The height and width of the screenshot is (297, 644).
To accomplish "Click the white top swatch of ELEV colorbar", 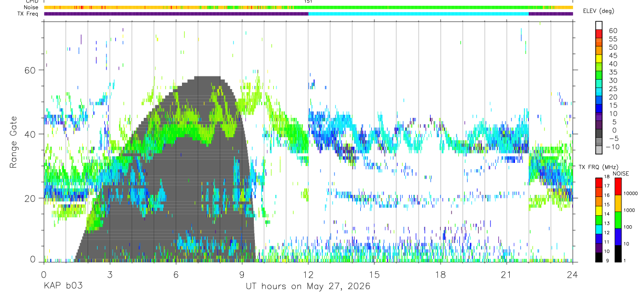I will coord(599,26).
